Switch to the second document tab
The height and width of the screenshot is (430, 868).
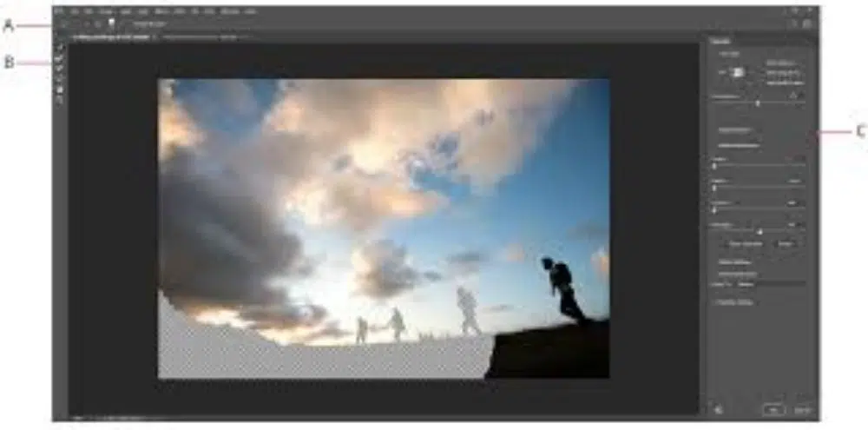click(198, 38)
